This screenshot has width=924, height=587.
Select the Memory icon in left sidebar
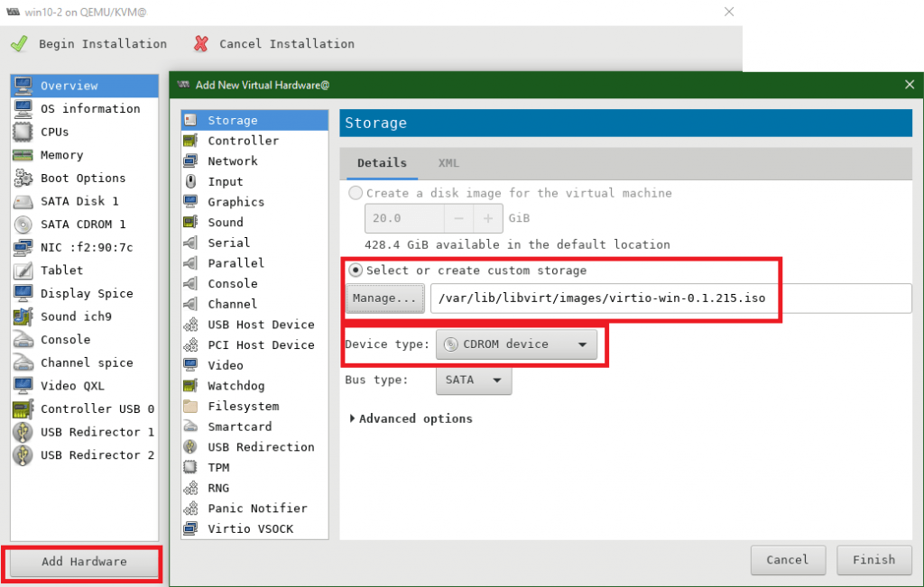click(x=23, y=155)
